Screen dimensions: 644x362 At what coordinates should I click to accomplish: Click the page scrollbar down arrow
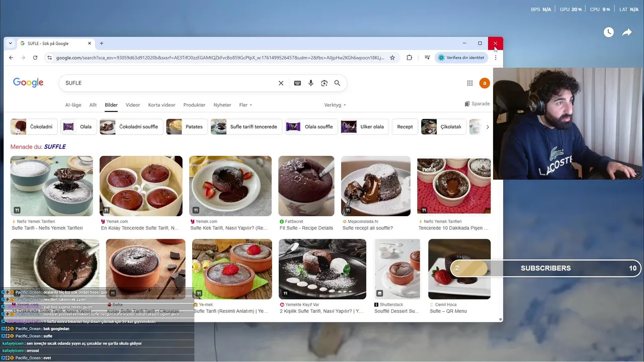tap(500, 319)
